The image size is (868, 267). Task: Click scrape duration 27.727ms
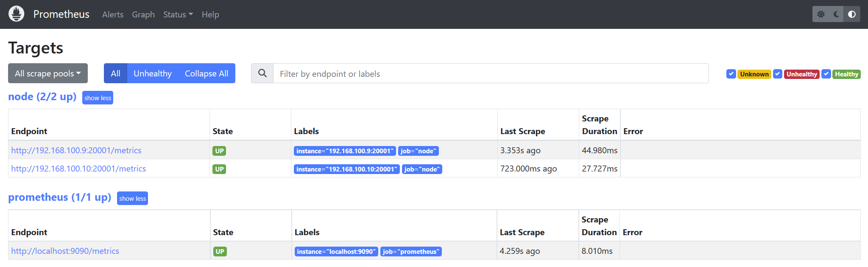pos(600,169)
